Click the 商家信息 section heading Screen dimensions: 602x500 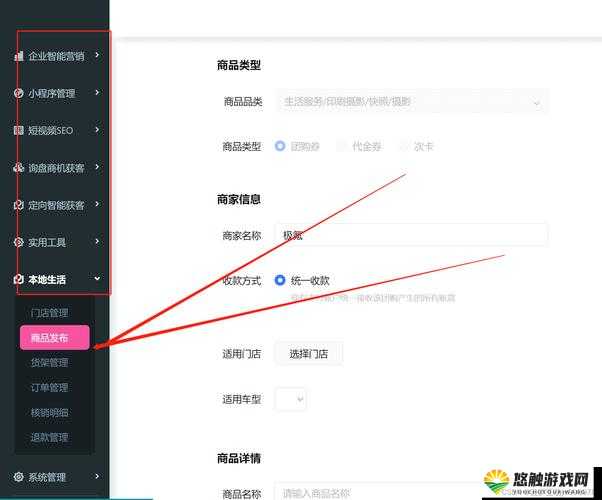click(239, 199)
